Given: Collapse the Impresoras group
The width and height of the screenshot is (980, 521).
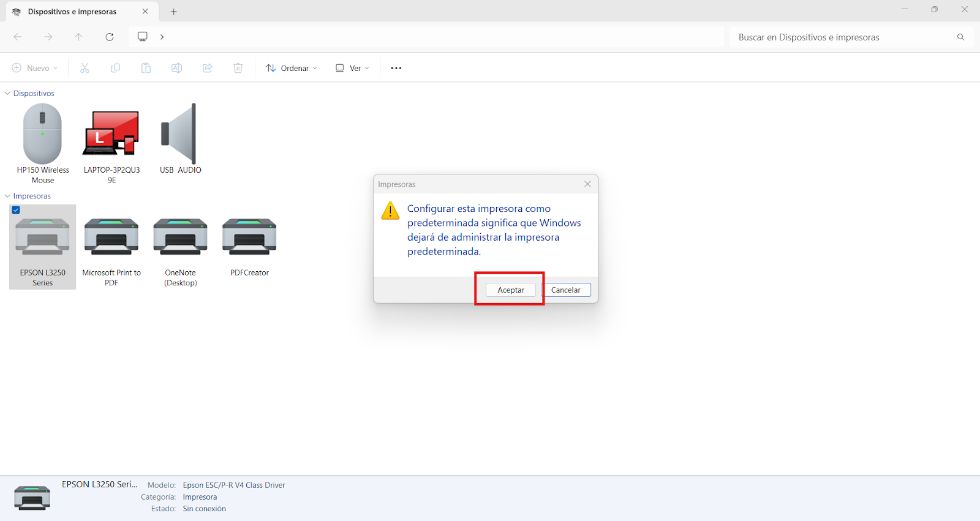Looking at the screenshot, I should (7, 197).
